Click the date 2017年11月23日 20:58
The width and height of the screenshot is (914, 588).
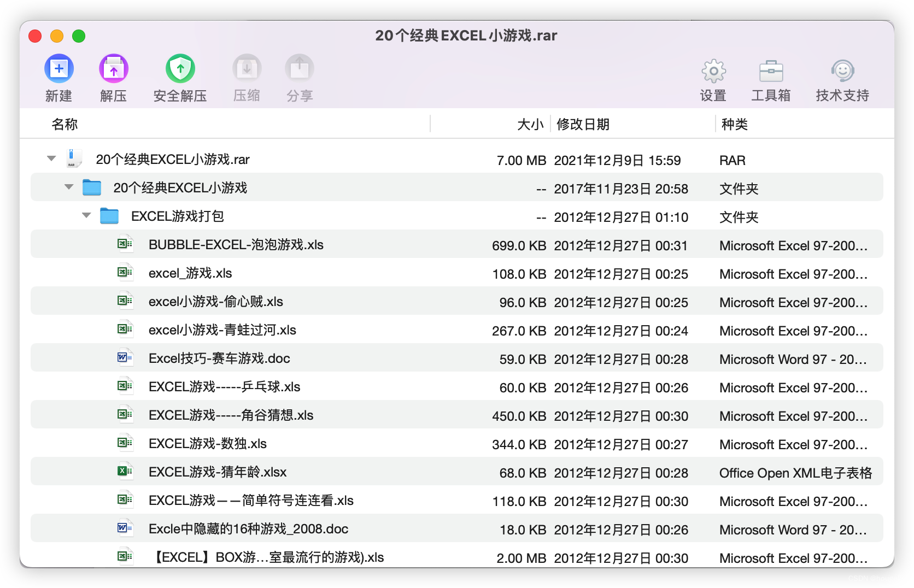coord(621,189)
